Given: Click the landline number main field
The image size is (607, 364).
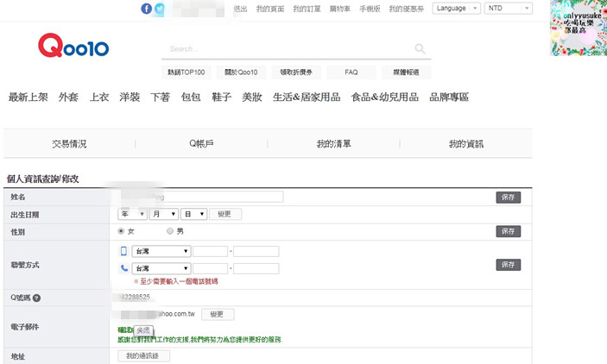Looking at the screenshot, I should 256,268.
